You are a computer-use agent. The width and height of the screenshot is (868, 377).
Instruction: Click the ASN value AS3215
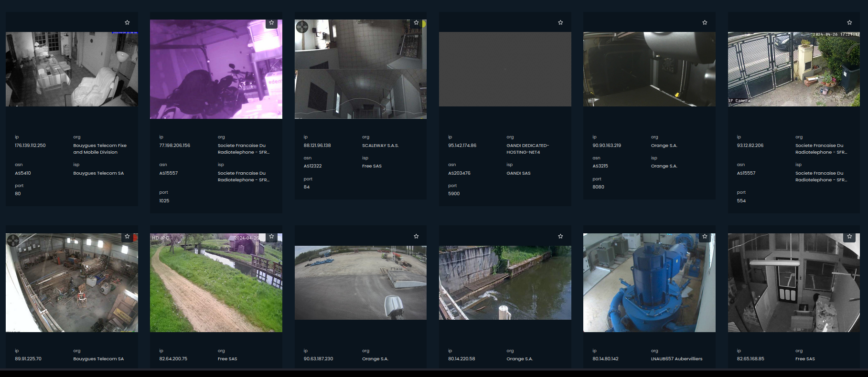(600, 166)
